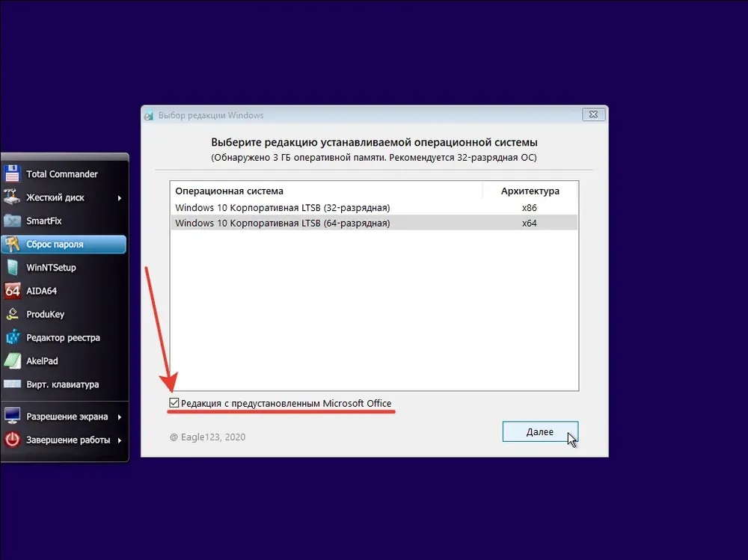Close the Выбор редакции Windows dialog
The image size is (748, 560).
pos(593,114)
